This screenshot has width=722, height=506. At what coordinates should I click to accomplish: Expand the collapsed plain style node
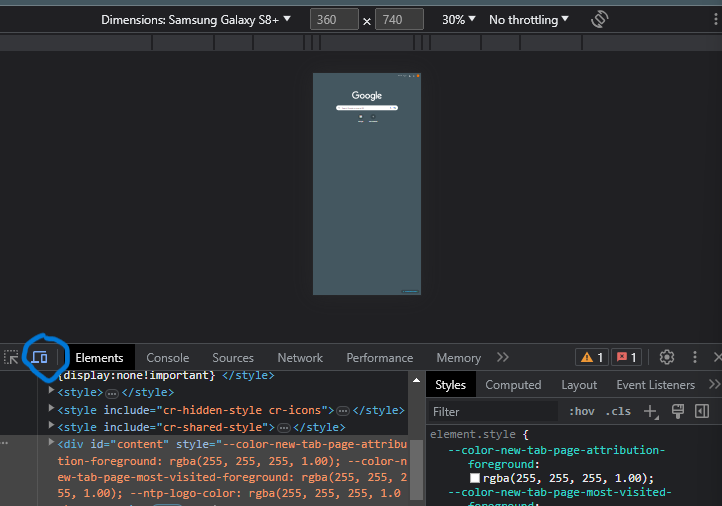(52, 390)
